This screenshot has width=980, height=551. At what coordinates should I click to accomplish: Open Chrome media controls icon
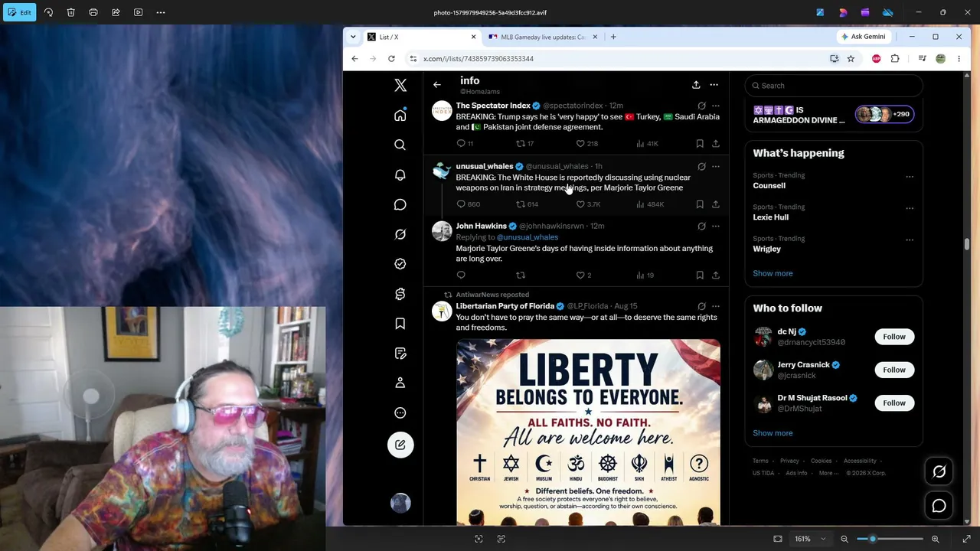922,58
